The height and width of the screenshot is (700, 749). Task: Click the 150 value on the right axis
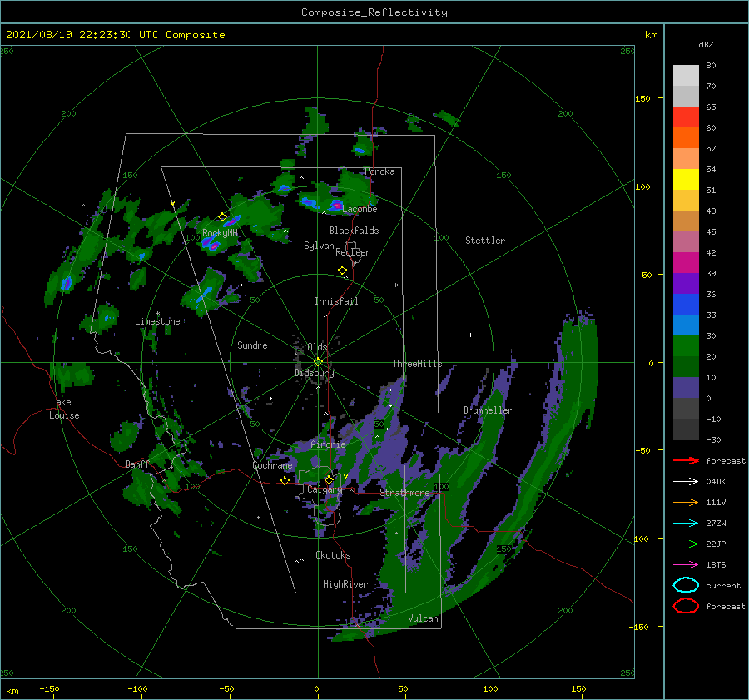tap(643, 98)
